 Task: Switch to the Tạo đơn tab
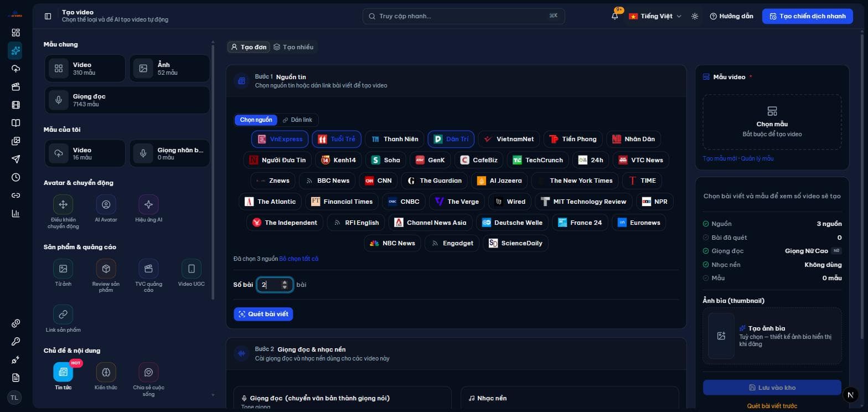click(x=249, y=47)
